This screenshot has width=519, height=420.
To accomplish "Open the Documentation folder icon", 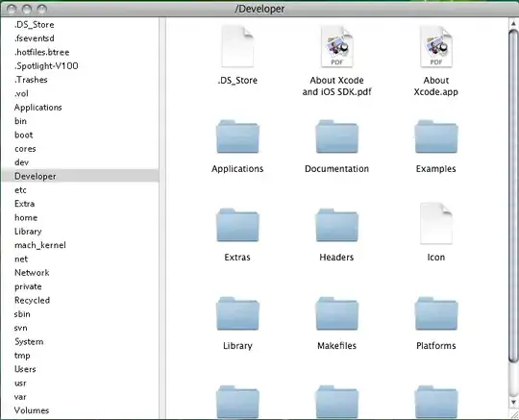I will (x=336, y=136).
